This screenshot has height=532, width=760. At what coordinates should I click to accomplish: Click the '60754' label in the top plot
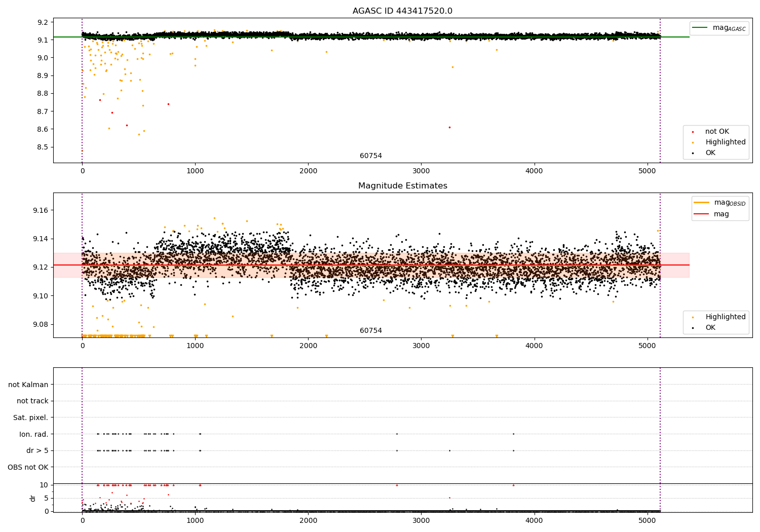371,156
